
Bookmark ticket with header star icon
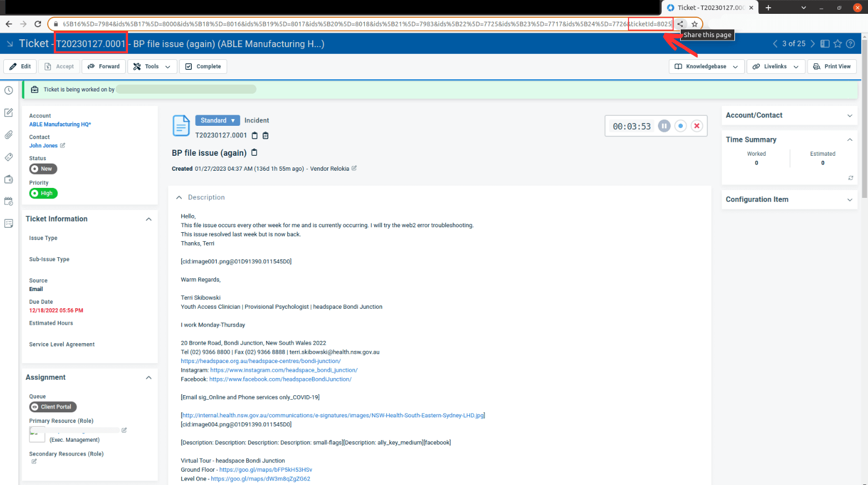coord(838,44)
